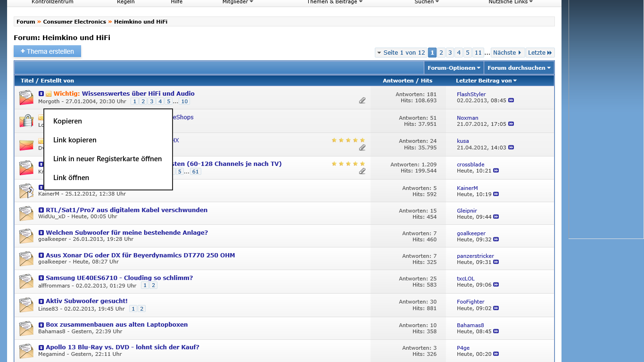
Task: Expand Nützliche Links dropdown
Action: (511, 2)
